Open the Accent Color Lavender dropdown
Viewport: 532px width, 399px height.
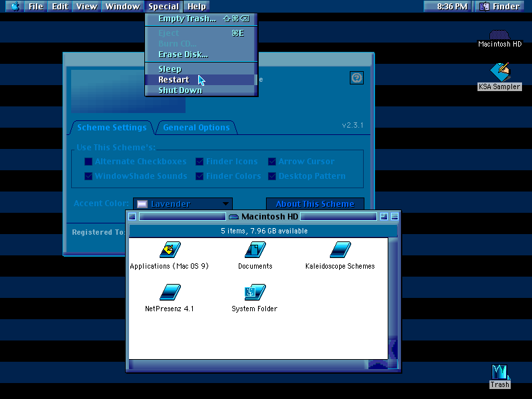182,204
